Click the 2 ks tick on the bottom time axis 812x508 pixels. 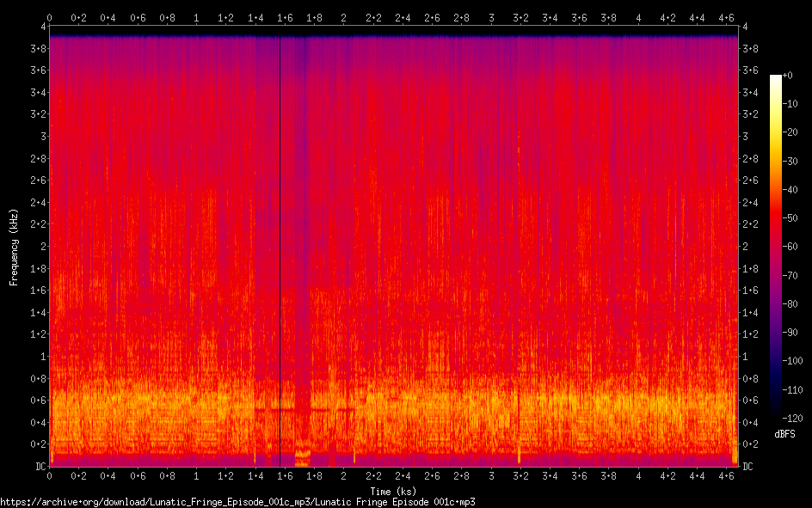coord(344,475)
